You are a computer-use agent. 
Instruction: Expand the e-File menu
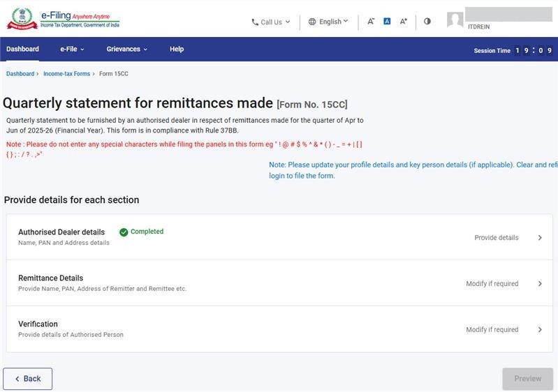[x=72, y=49]
